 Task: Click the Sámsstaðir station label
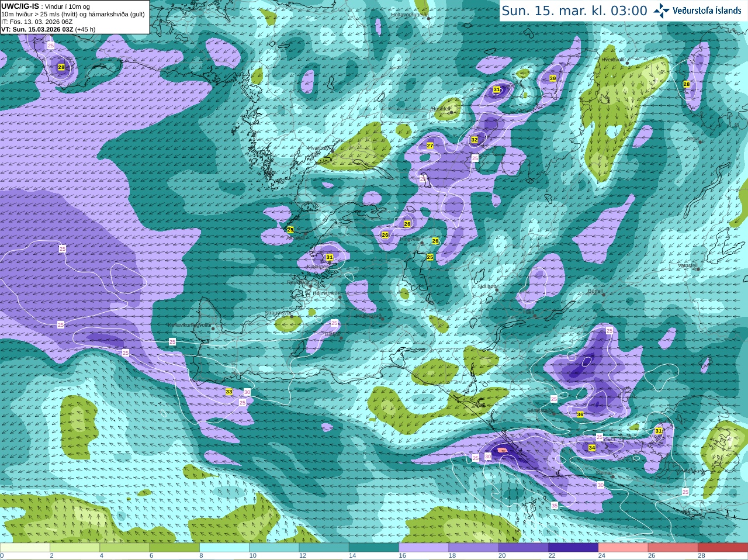click(539, 410)
